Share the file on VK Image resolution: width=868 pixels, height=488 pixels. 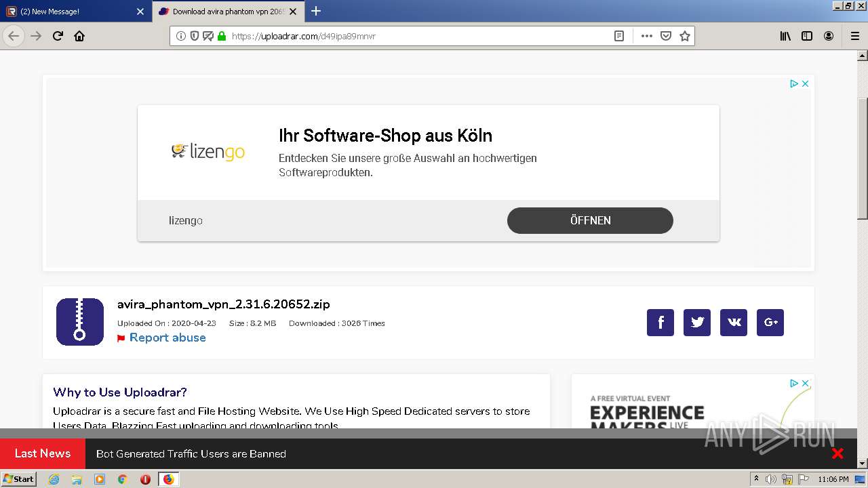[x=734, y=323]
